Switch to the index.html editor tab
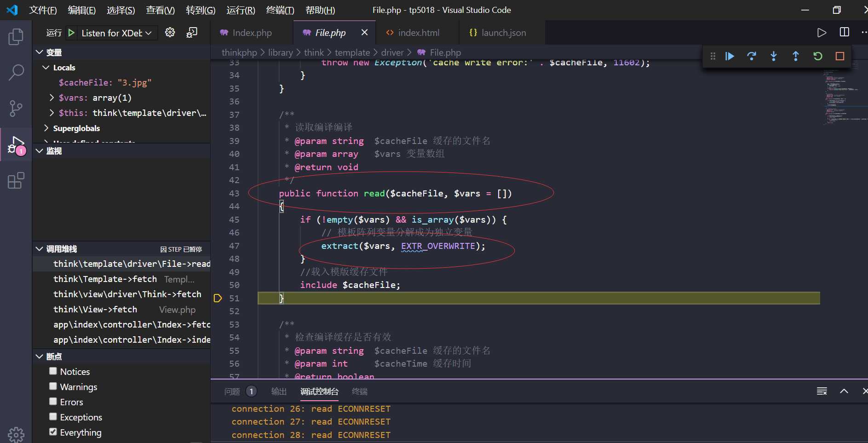This screenshot has height=443, width=868. [x=418, y=33]
